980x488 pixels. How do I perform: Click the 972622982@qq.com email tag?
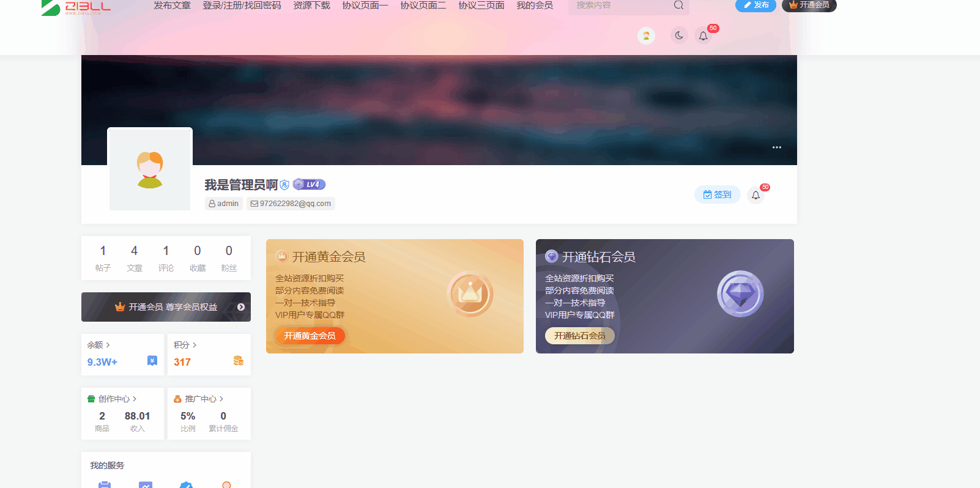coord(291,204)
